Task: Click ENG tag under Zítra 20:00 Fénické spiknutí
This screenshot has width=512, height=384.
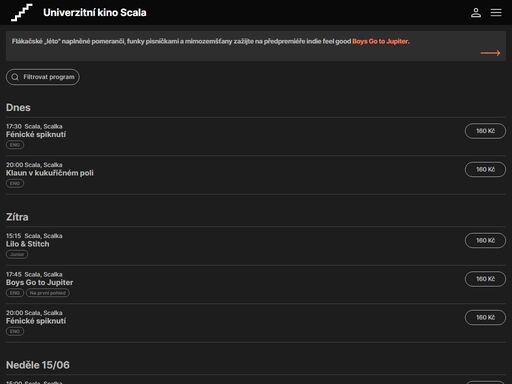Action: point(15,331)
